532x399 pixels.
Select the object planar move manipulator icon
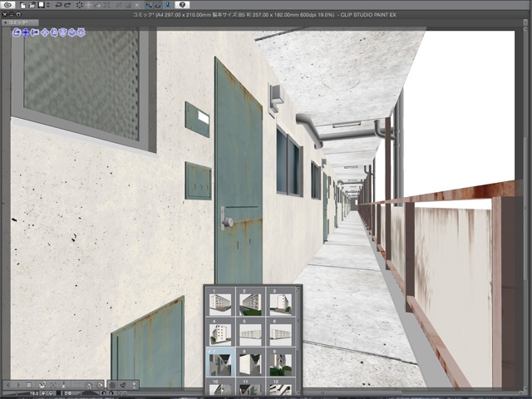click(45, 32)
